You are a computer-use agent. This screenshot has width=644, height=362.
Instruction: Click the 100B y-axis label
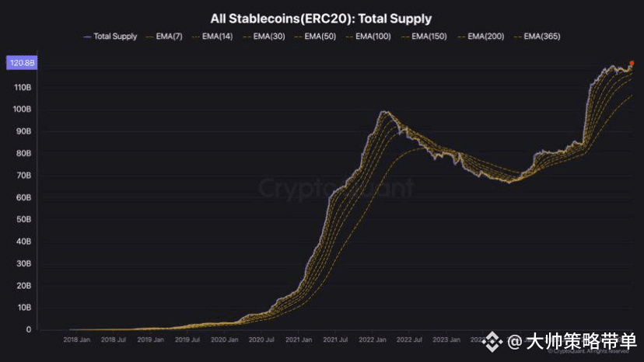[21, 110]
